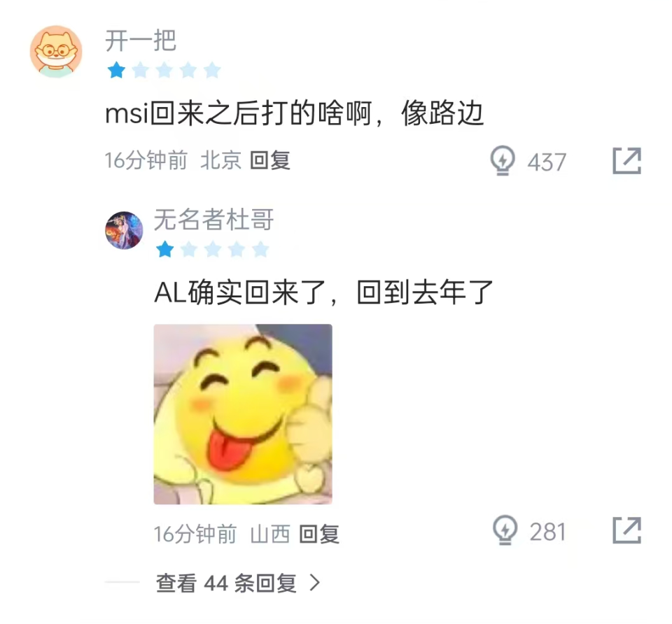Image resolution: width=672 pixels, height=624 pixels.
Task: Open the fox avatar of user 开一把
Action: (x=56, y=51)
